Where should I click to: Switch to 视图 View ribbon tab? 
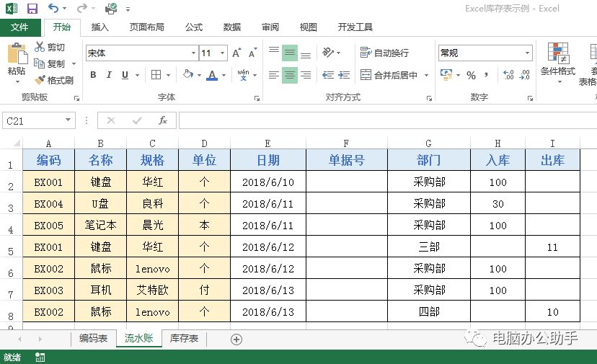point(308,27)
